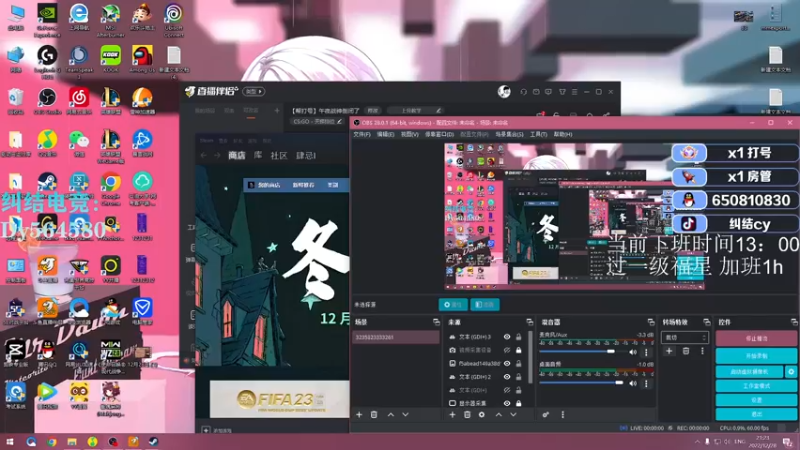Screen dimensions: 800x450
Task: Open OBS 文件(F) menu
Action: point(362,134)
